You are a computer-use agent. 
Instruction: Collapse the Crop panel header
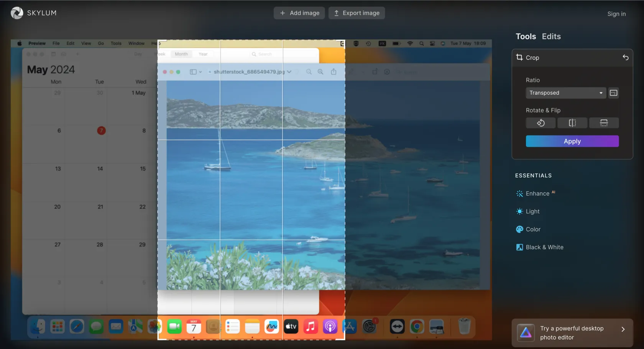532,58
